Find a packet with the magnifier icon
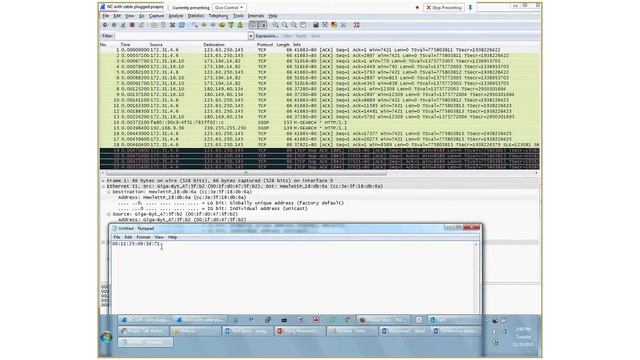 click(x=195, y=25)
